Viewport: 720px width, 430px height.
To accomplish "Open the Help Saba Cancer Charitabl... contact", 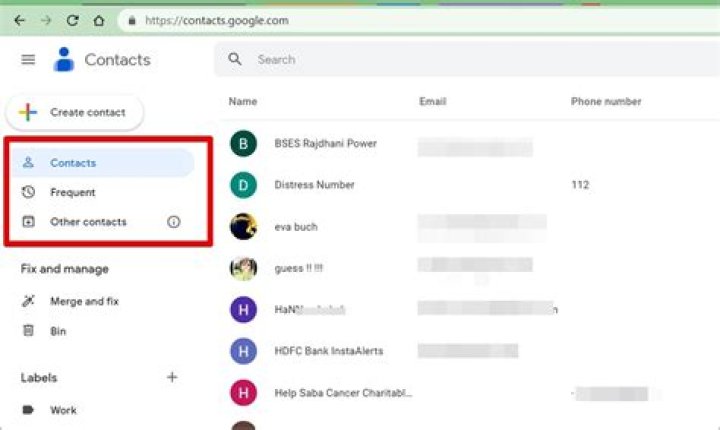I will [343, 393].
